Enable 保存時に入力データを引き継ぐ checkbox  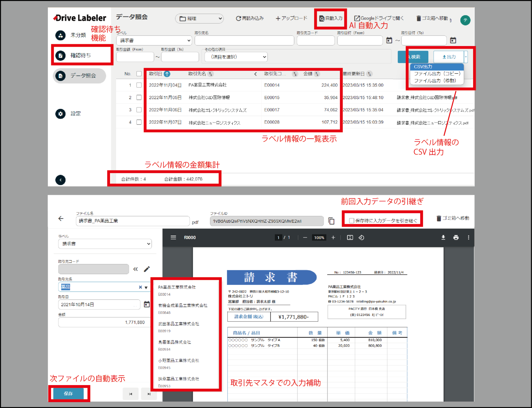pos(352,220)
